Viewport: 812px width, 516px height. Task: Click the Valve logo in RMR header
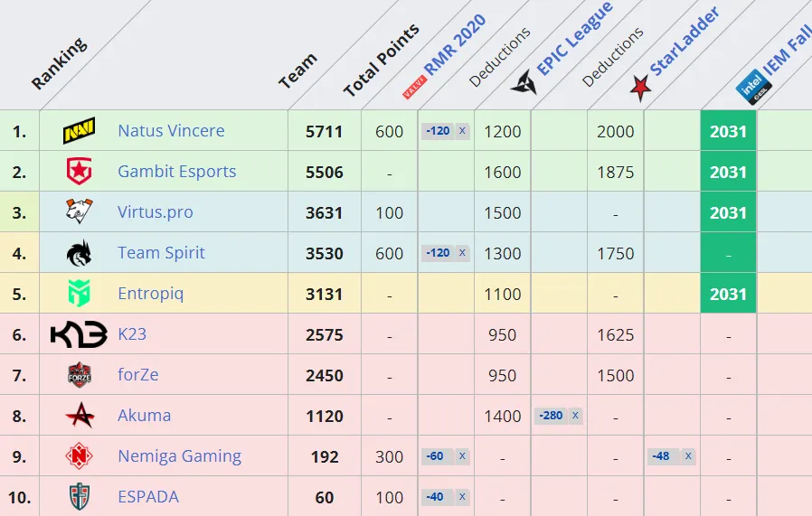pyautogui.click(x=414, y=88)
